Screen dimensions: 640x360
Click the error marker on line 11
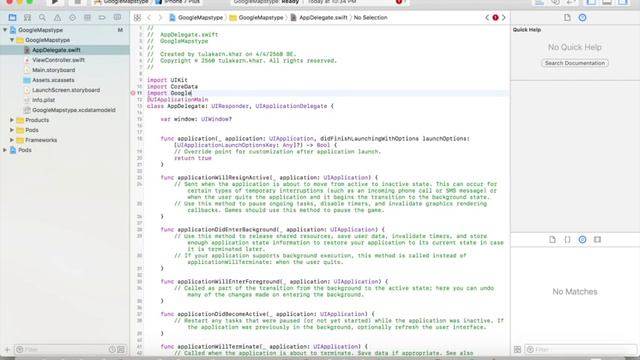coord(133,93)
